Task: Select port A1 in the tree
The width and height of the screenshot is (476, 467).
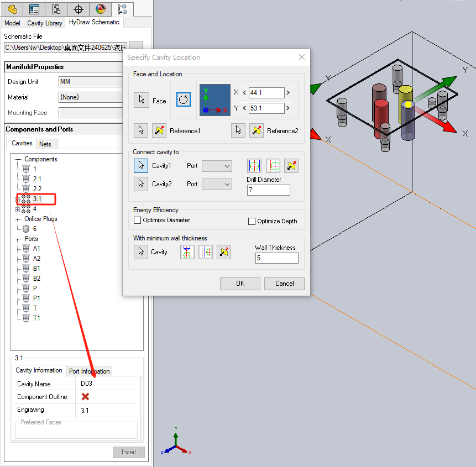Action: pos(36,249)
